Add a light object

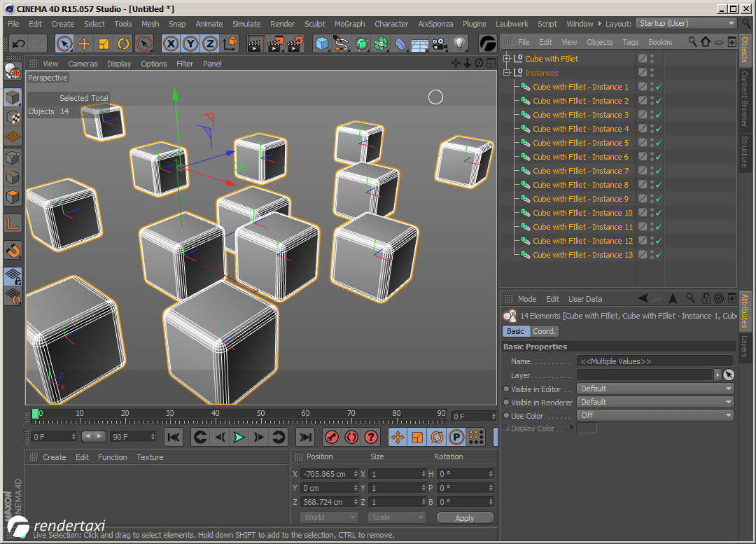(x=459, y=44)
